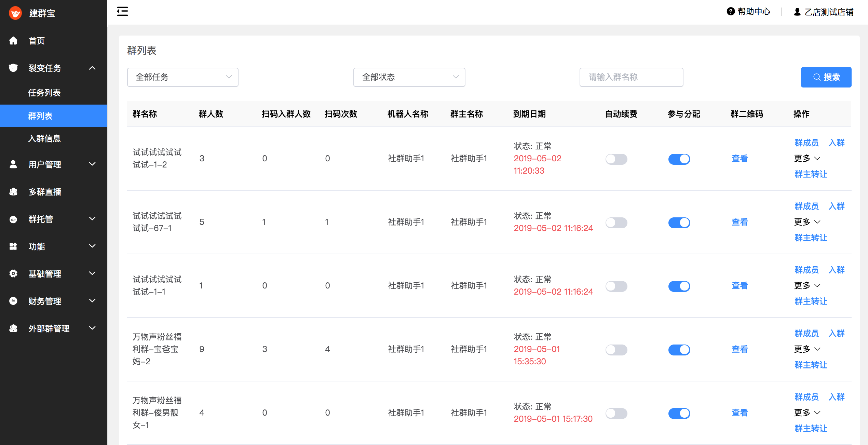Open the 全部任务 dropdown
The width and height of the screenshot is (868, 445).
click(x=182, y=77)
